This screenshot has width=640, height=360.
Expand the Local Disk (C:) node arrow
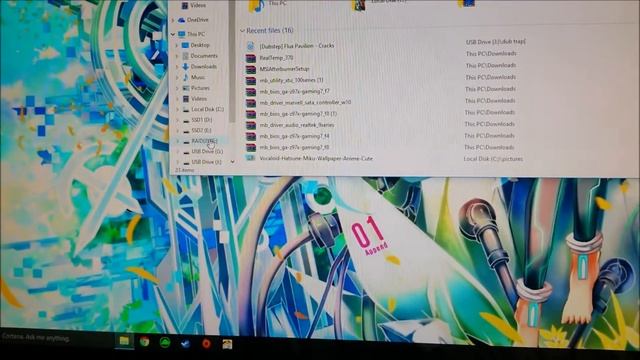pyautogui.click(x=178, y=110)
